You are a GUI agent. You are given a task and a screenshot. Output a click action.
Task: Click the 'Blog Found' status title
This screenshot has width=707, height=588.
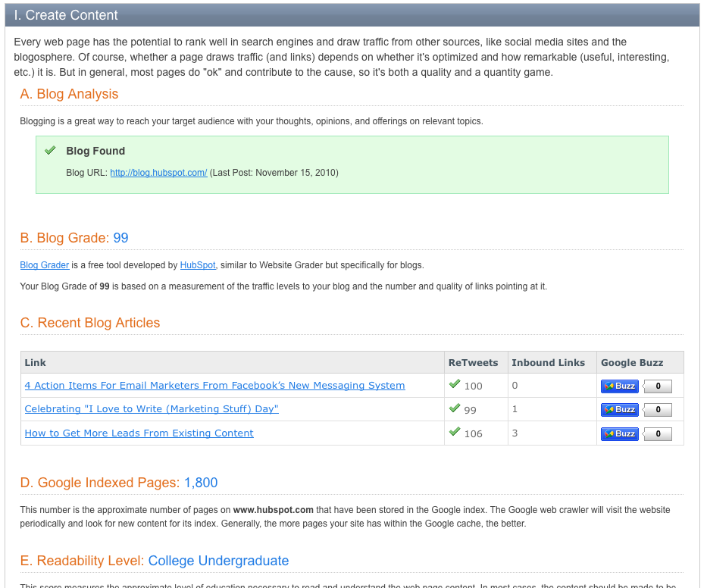click(x=95, y=151)
